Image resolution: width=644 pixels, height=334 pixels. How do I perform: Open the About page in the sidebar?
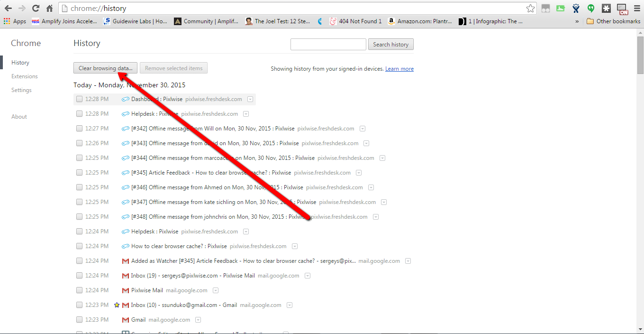[x=19, y=117]
